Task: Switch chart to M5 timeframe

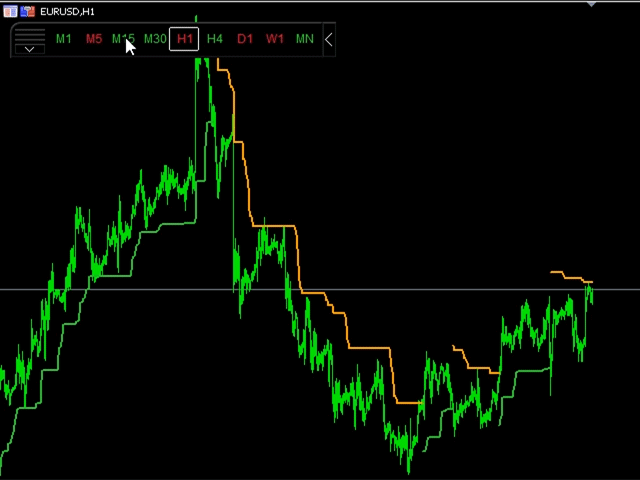Action: [x=94, y=39]
